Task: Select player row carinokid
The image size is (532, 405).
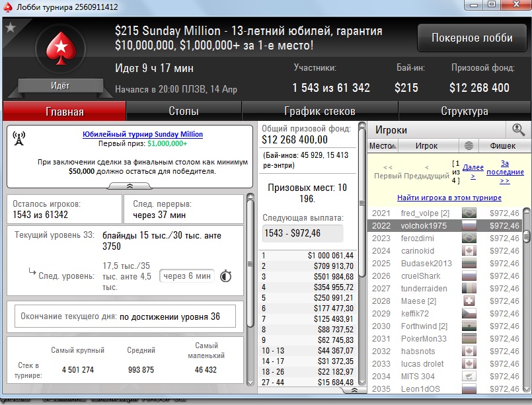Action: (x=445, y=250)
